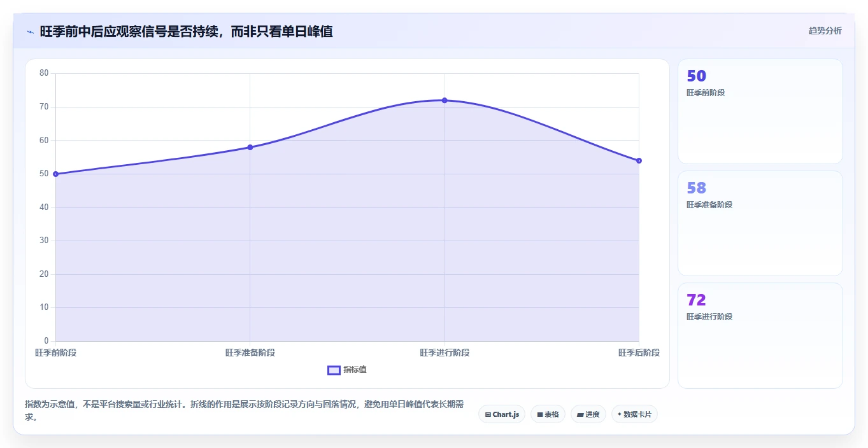Click the 数据卡片 tag chip
The height and width of the screenshot is (448, 868).
[x=634, y=414]
